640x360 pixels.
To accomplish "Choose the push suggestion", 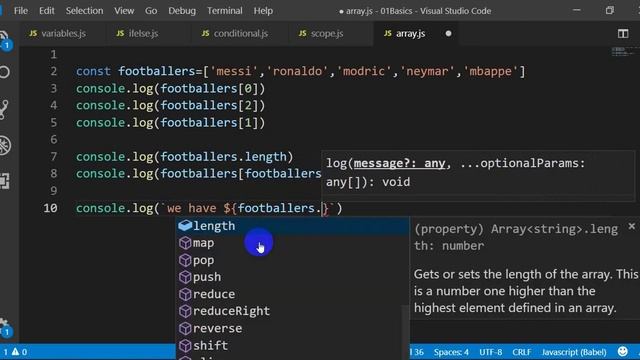I will click(x=293, y=277).
